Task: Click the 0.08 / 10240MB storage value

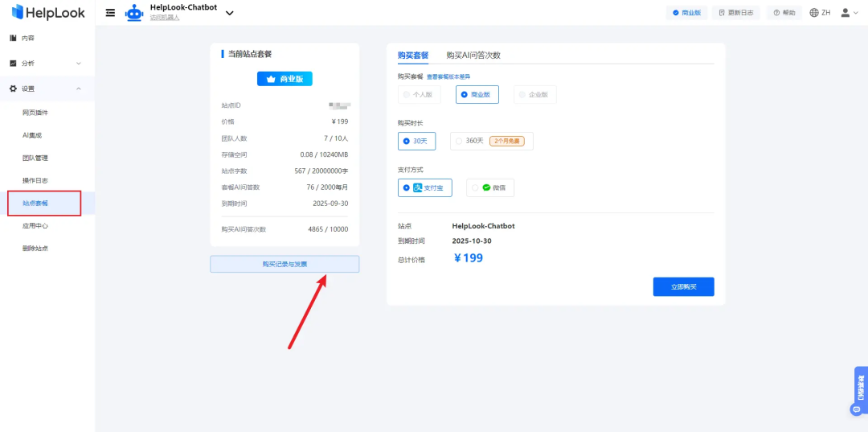Action: 324,154
